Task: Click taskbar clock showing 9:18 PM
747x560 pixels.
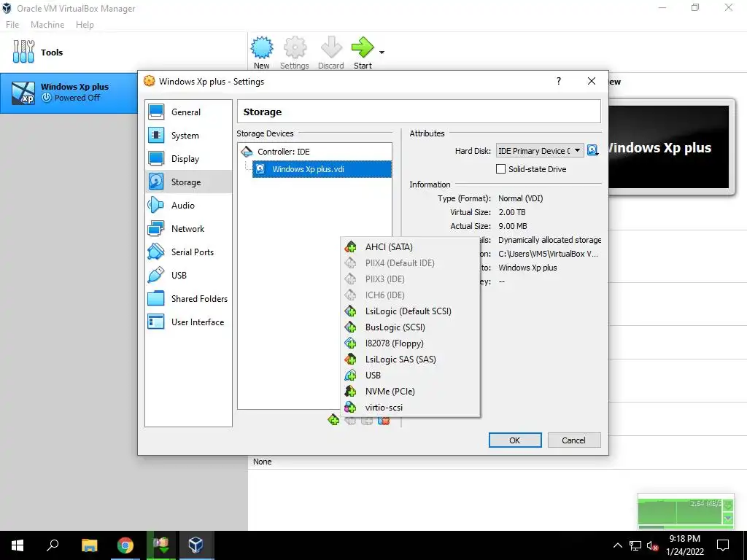Action: 684,545
